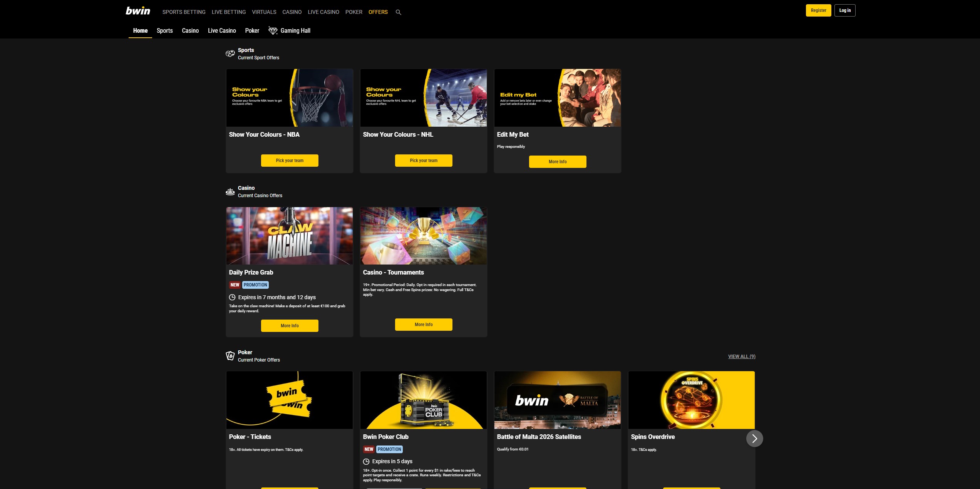Open the Claw Machine banner image

[290, 236]
